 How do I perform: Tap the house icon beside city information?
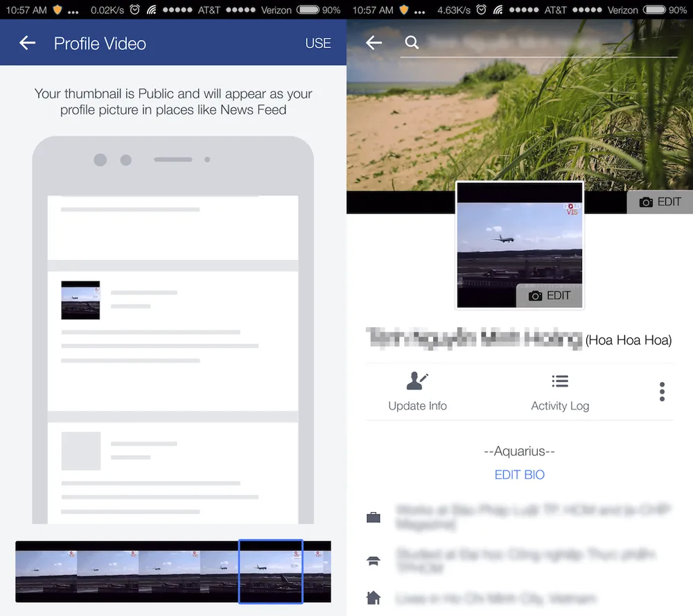374,597
